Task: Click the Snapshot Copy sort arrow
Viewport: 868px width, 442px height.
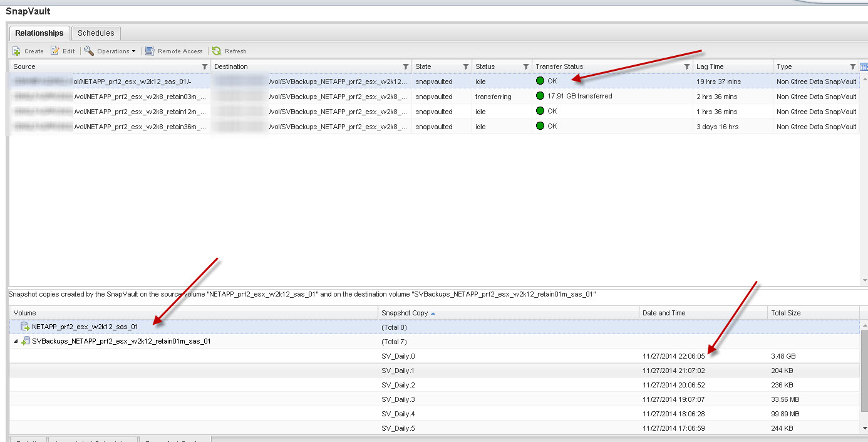Action: point(433,313)
